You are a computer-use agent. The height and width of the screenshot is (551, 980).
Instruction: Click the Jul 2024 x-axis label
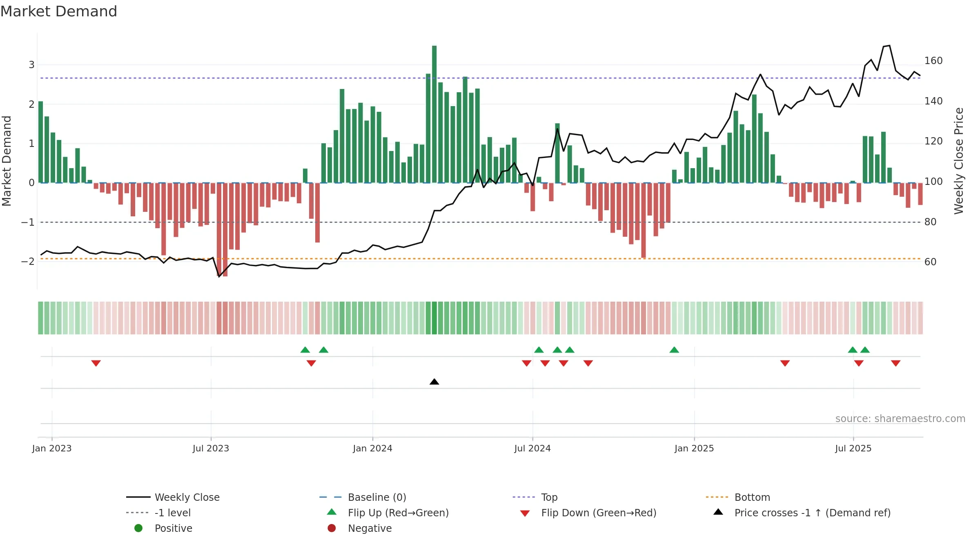[532, 449]
